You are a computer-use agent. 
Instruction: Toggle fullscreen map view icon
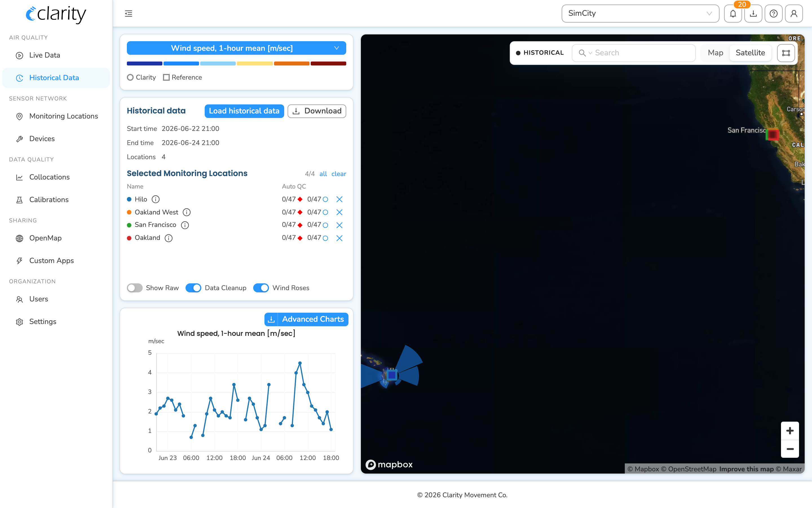(x=786, y=53)
